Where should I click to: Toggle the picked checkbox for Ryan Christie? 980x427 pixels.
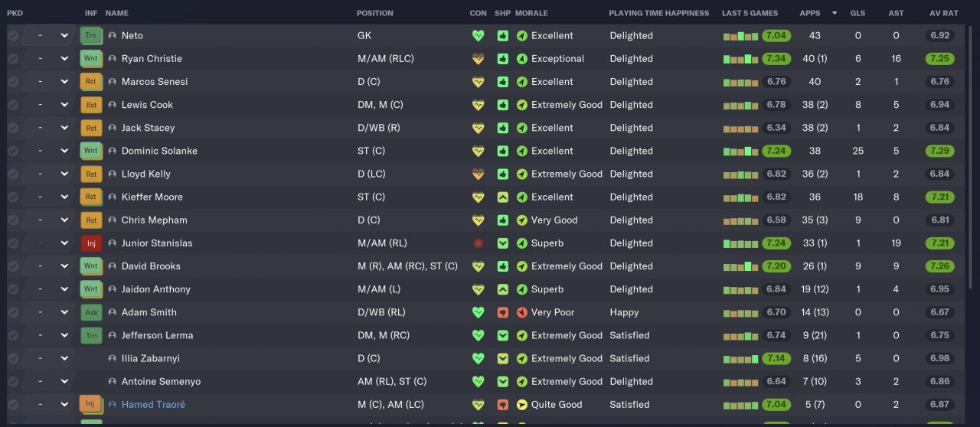point(13,59)
